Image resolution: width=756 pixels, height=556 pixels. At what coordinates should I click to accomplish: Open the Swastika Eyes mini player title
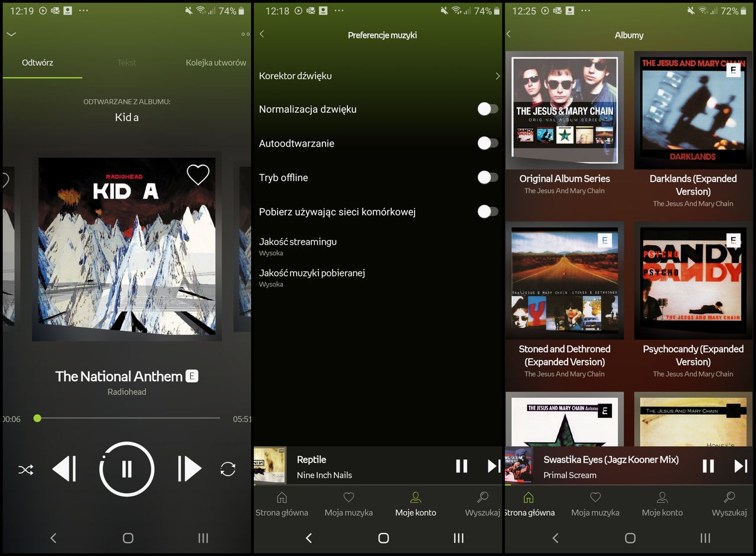611,459
